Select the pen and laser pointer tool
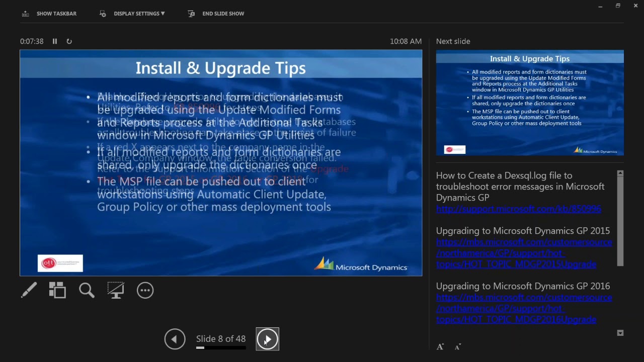This screenshot has width=644, height=362. pyautogui.click(x=29, y=290)
